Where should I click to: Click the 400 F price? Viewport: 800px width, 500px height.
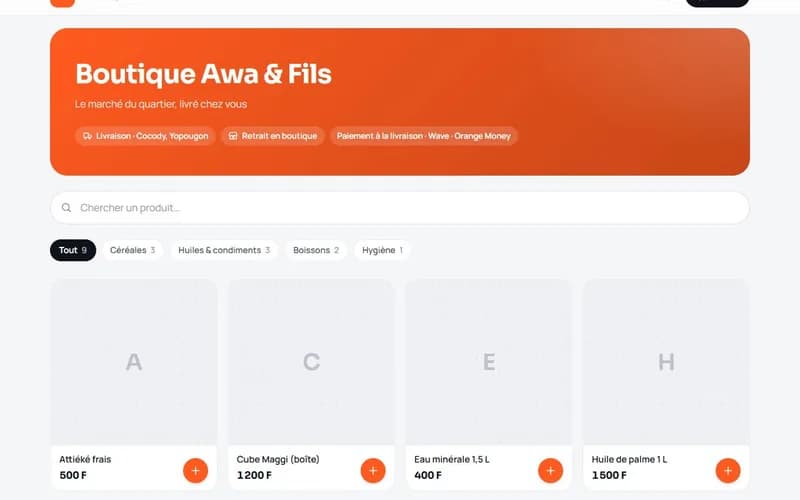tap(428, 475)
